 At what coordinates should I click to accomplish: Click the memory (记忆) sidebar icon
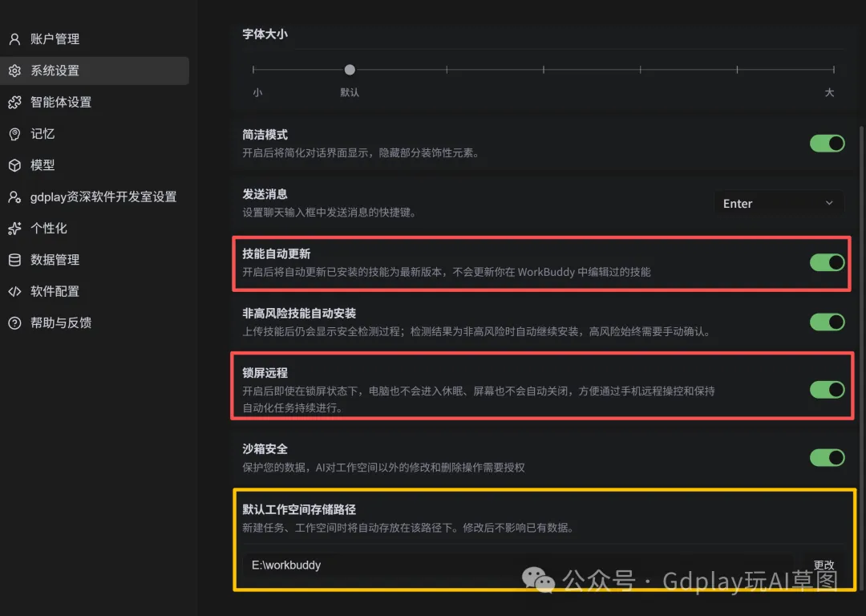[15, 134]
